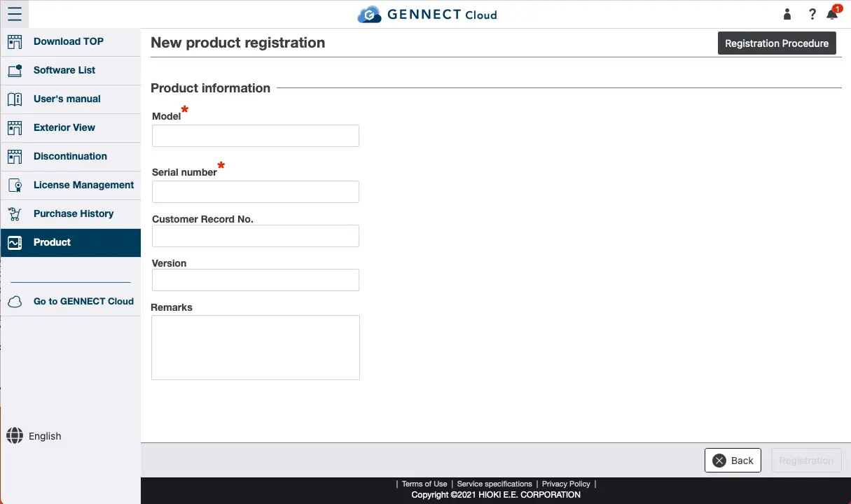Open the user account icon
The height and width of the screenshot is (504, 851).
(x=787, y=14)
